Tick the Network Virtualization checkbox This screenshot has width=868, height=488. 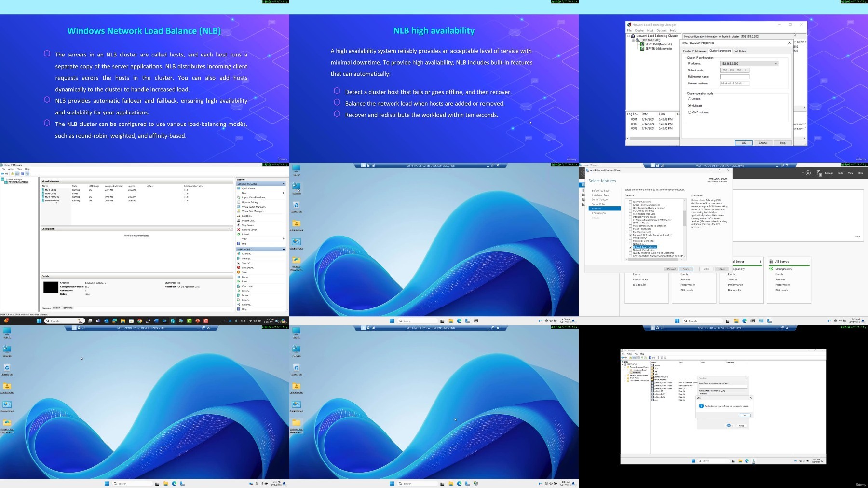[630, 250]
